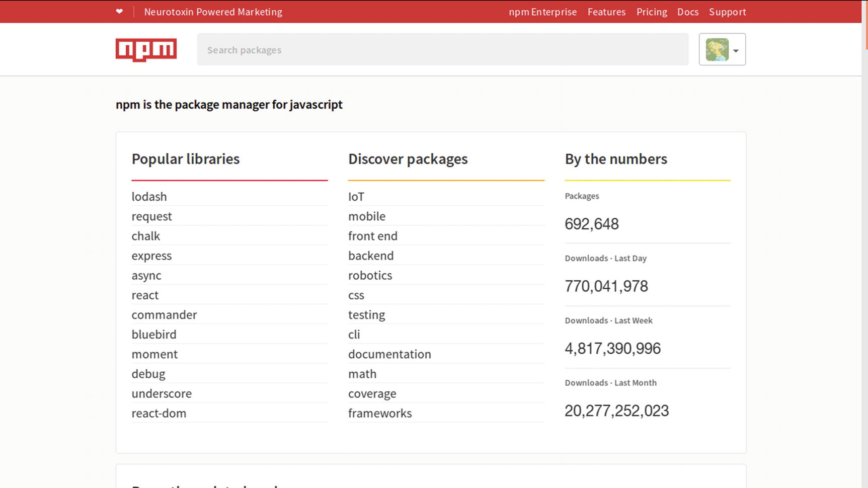Open the Docs link

(x=687, y=12)
